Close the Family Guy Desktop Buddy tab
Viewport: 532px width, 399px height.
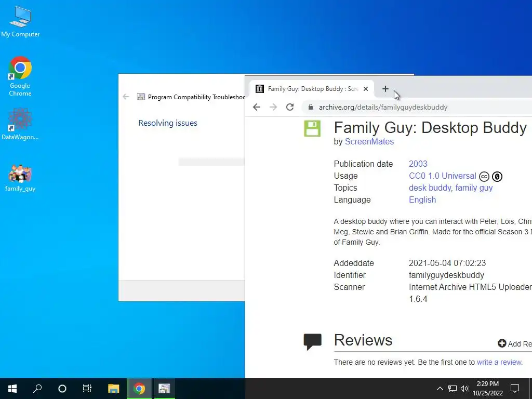tap(365, 89)
